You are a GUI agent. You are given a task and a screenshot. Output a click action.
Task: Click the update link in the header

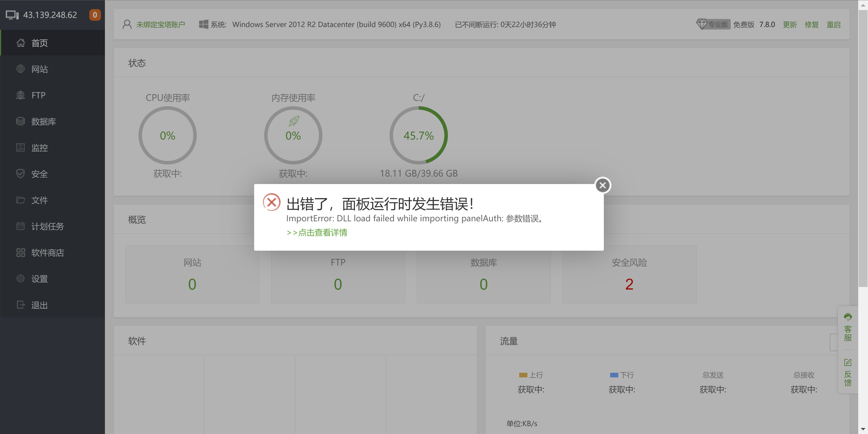coord(789,25)
